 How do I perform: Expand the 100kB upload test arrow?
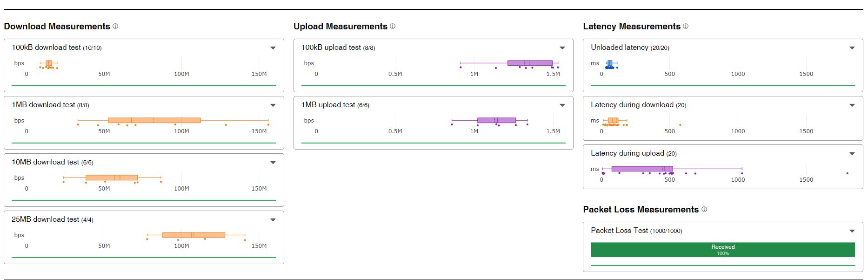coord(562,48)
